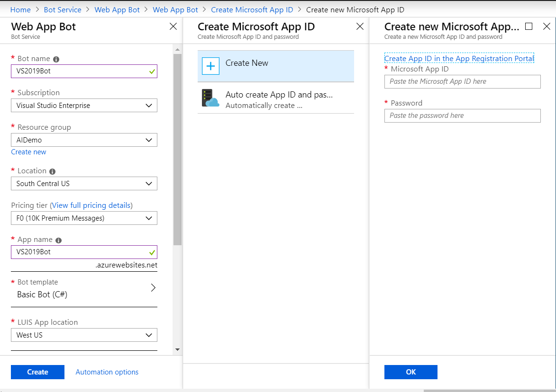
Task: Open the Location dropdown showing South Central US
Action: click(x=84, y=183)
